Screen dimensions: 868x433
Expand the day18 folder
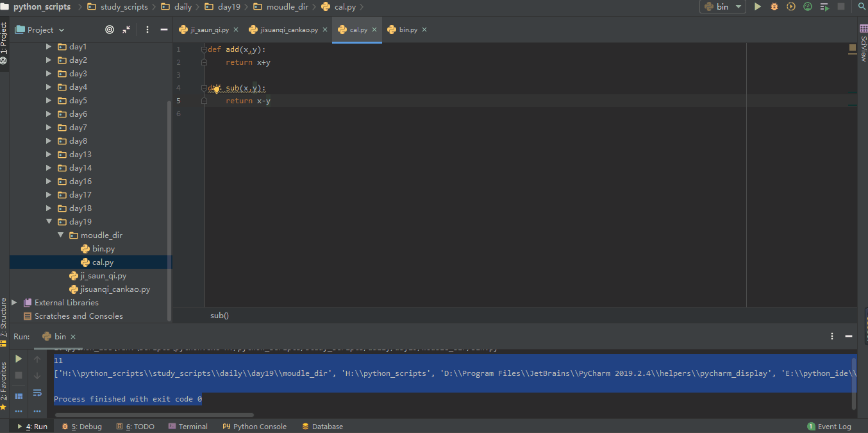49,208
